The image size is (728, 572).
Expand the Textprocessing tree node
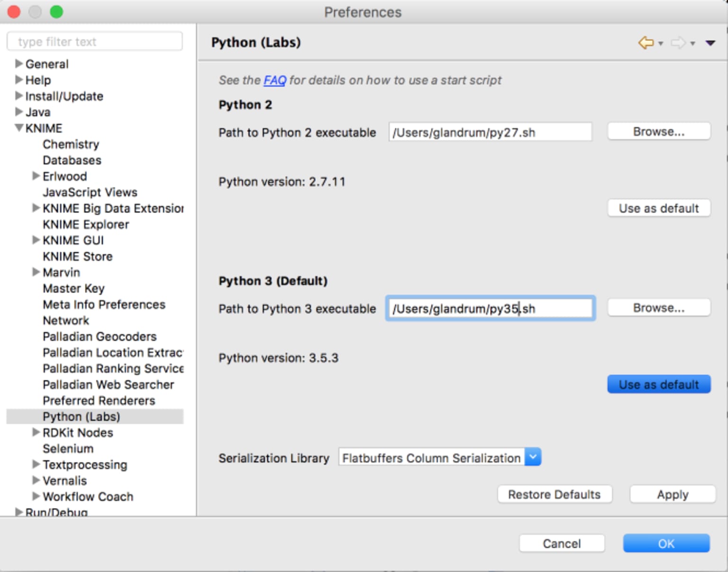tap(36, 464)
